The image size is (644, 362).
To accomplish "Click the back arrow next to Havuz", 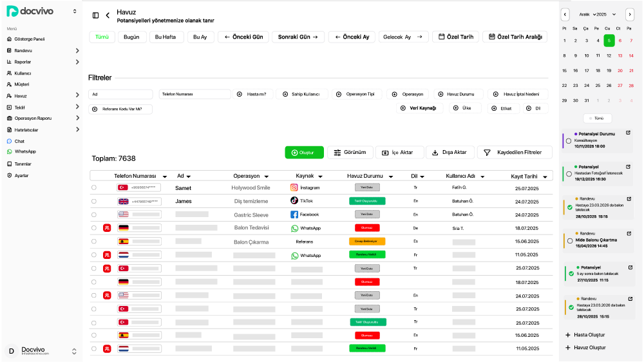I will point(108,15).
